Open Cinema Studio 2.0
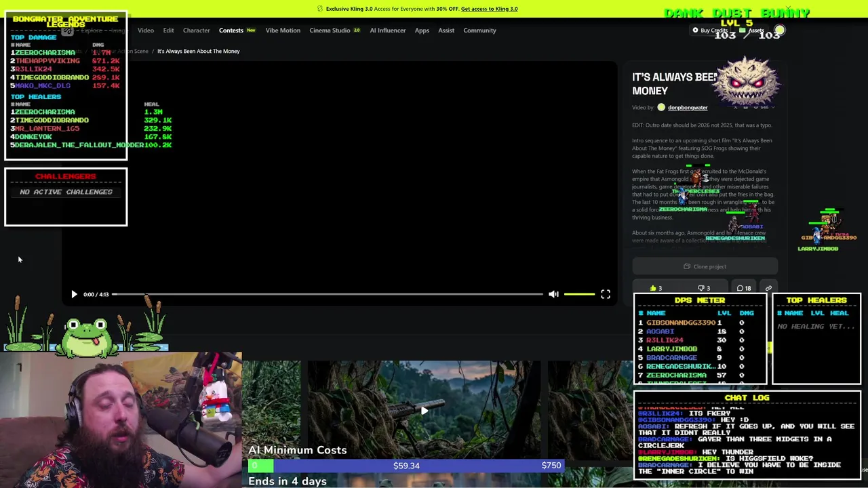Viewport: 868px width, 488px height. [x=335, y=30]
